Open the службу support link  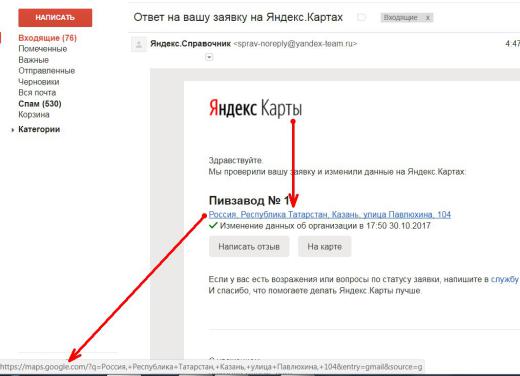click(505, 279)
